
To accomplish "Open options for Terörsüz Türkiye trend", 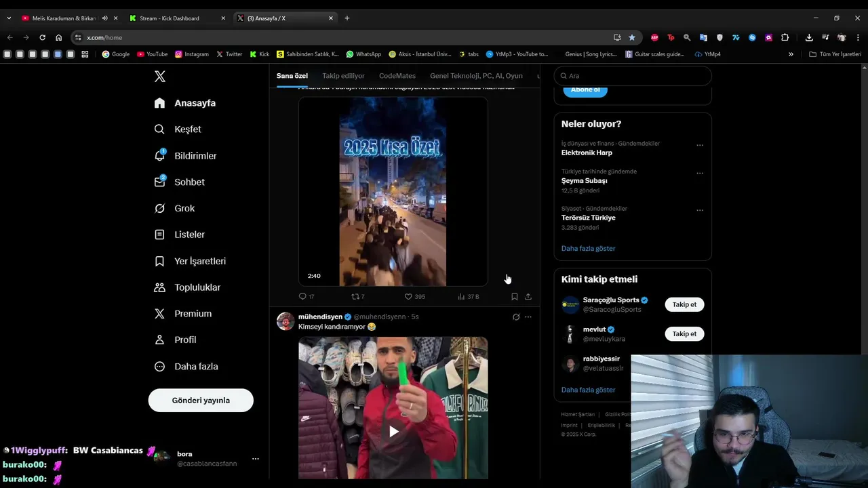I will (700, 210).
